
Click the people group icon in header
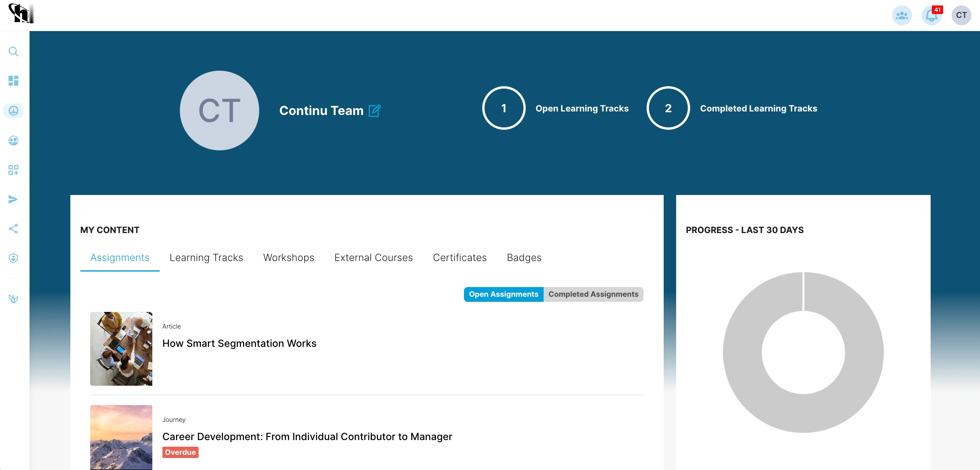tap(902, 16)
